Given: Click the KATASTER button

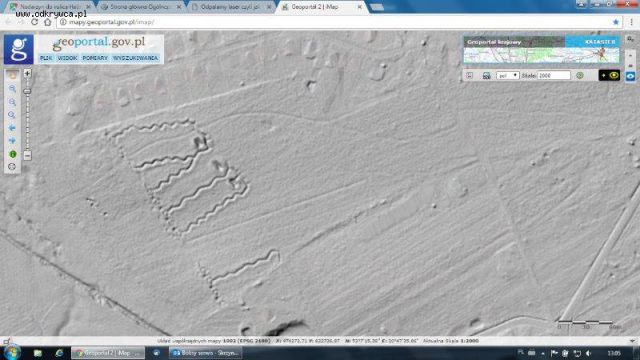Looking at the screenshot, I should [x=600, y=42].
